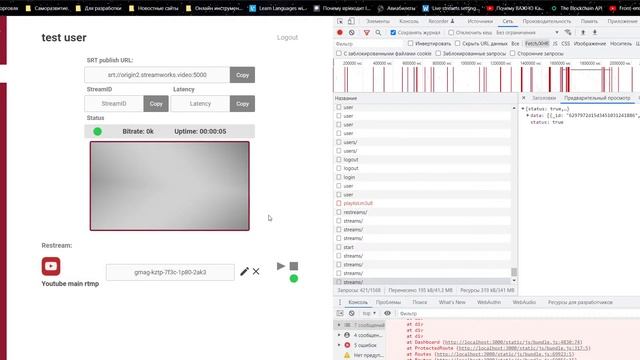This screenshot has height=360, width=640.
Task: Open the console top context dropdown
Action: (369, 313)
